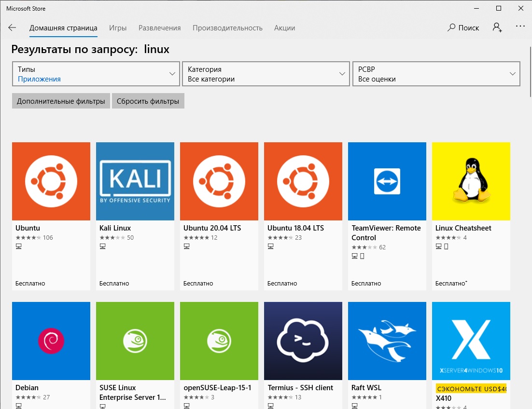
Task: Click the Ubuntu 20.04 LTS rating 12
Action: tap(200, 238)
